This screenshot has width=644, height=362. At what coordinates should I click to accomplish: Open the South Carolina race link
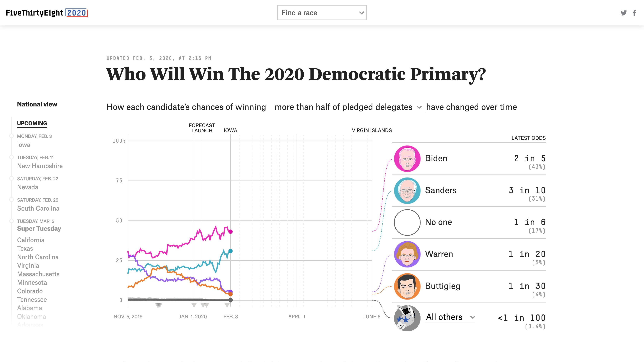click(x=38, y=208)
